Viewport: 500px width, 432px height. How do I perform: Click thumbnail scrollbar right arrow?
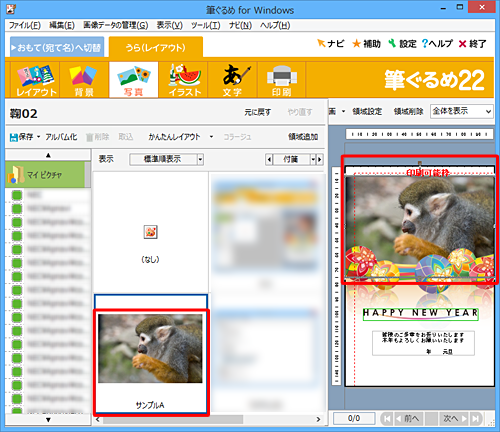click(318, 419)
